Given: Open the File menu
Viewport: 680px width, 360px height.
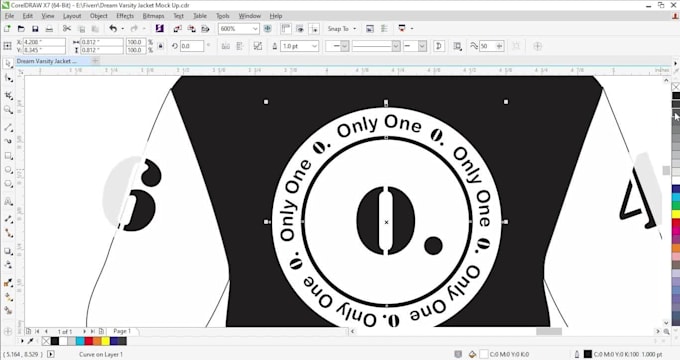Looking at the screenshot, I should [9, 16].
